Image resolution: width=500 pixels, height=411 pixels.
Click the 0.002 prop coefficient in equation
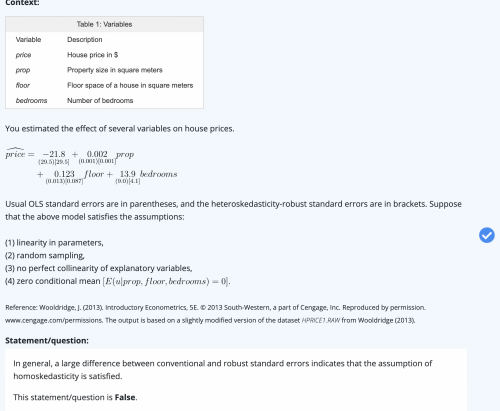97,154
